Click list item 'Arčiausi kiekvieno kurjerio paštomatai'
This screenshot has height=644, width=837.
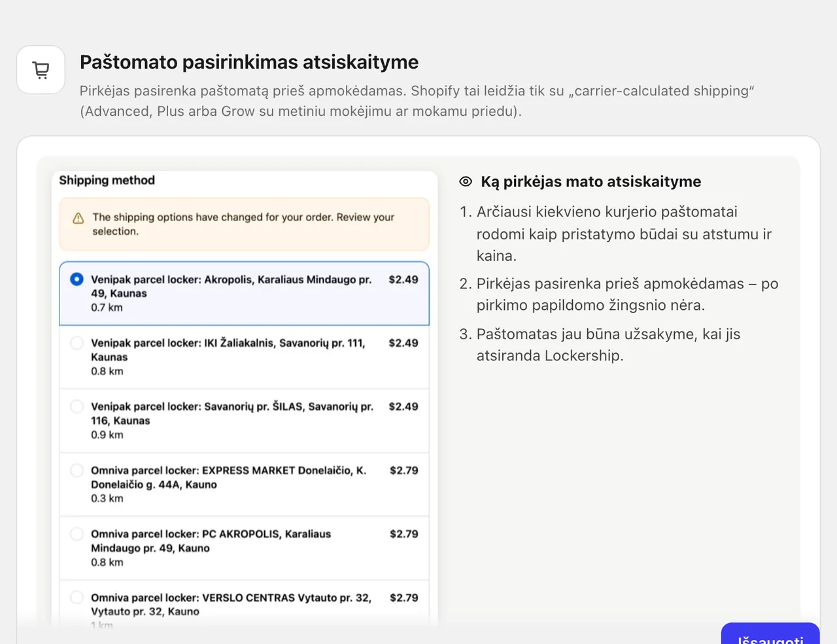point(624,233)
